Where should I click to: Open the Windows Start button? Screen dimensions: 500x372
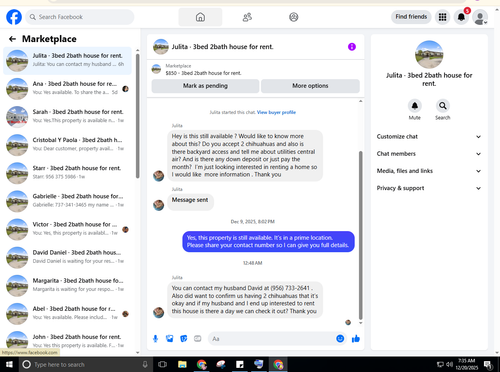pyautogui.click(x=9, y=364)
